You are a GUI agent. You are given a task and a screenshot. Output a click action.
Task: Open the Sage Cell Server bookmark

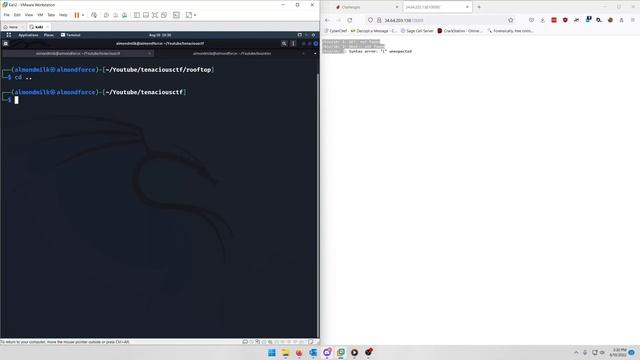tap(417, 31)
